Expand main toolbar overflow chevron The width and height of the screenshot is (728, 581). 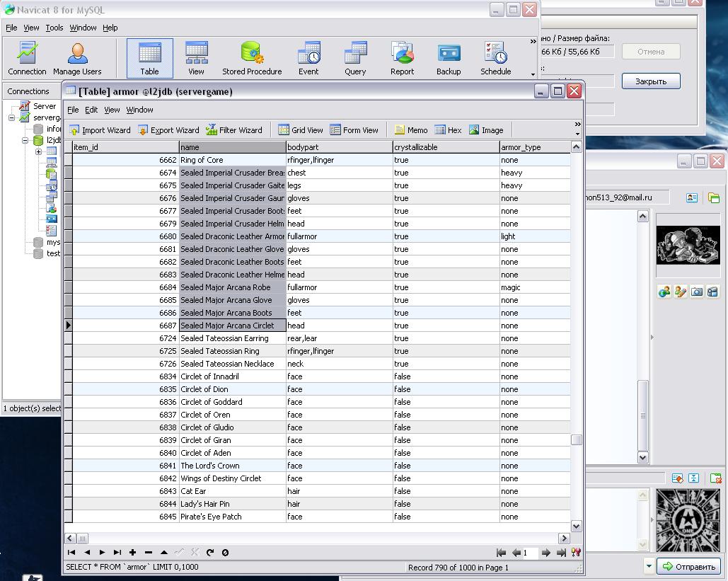point(533,41)
